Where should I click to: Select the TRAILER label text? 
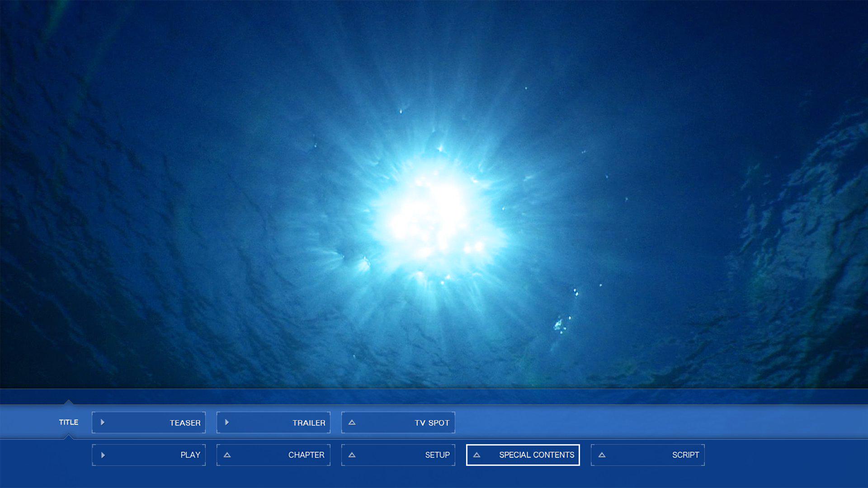309,423
